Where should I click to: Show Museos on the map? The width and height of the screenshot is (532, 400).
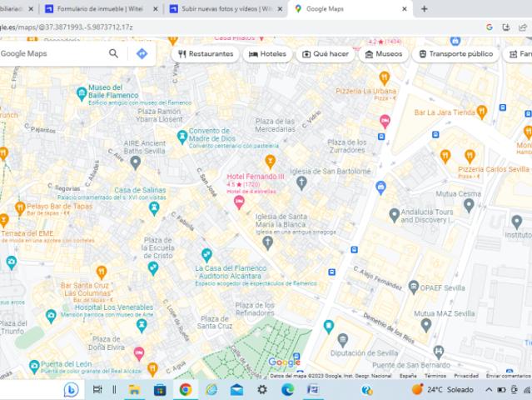(x=384, y=54)
